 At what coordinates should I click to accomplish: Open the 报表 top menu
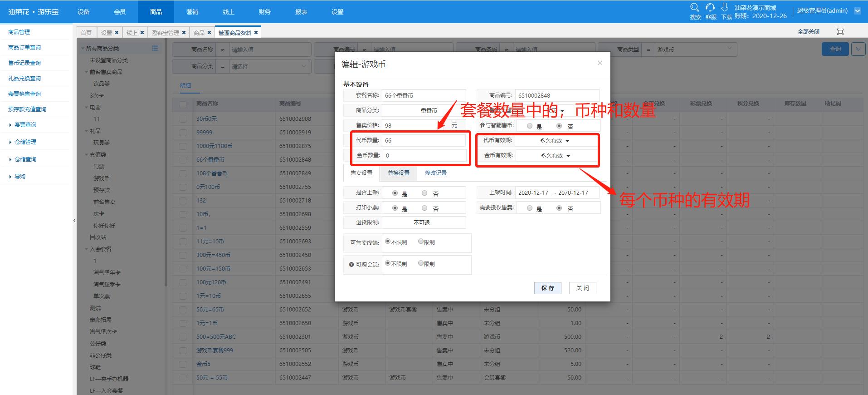pyautogui.click(x=301, y=11)
